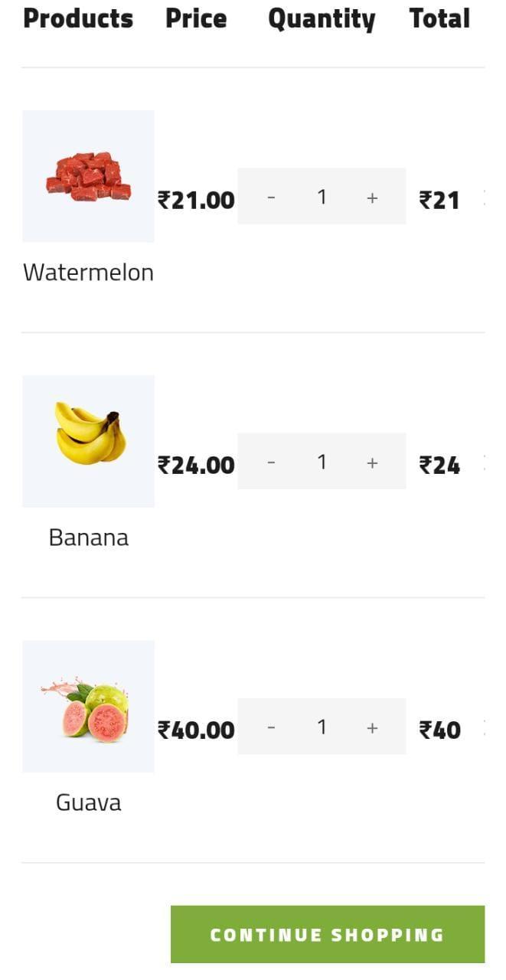Increase Banana quantity with plus button
The width and height of the screenshot is (506, 980).
[x=372, y=462]
